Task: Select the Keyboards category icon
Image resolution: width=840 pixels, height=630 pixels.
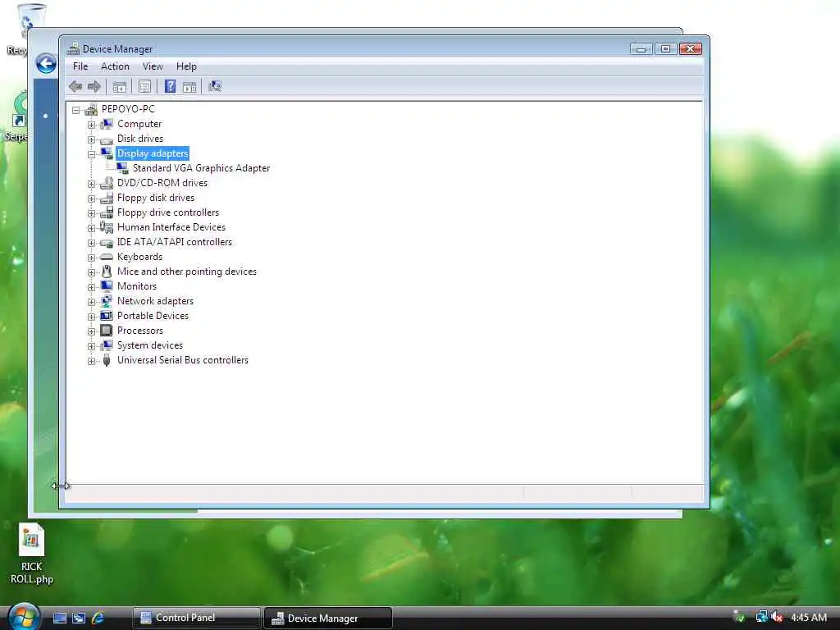Action: tap(107, 257)
